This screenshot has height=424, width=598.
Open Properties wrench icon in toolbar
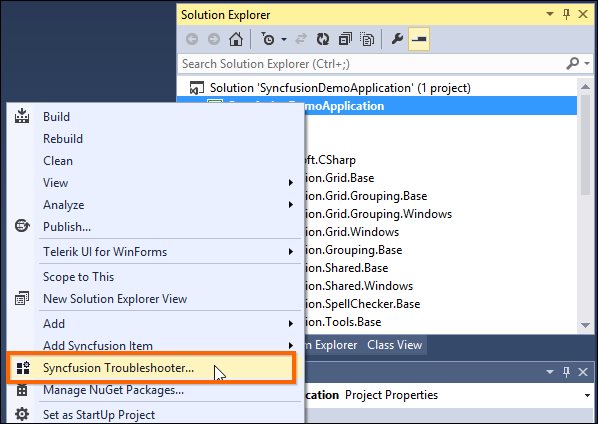coord(397,39)
